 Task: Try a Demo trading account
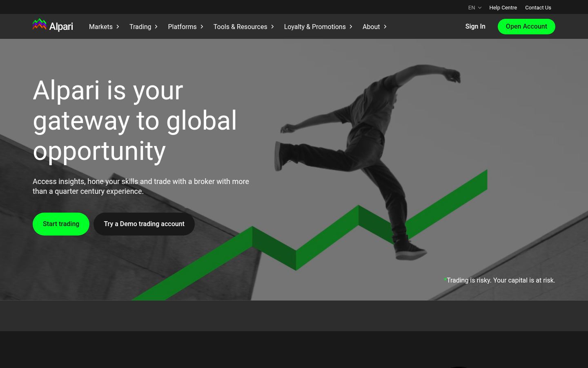click(x=144, y=224)
